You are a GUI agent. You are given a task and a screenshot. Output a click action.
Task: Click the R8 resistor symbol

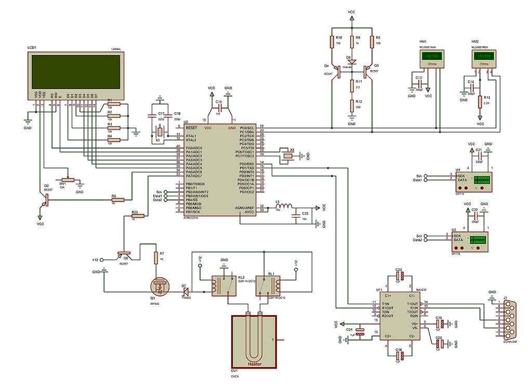(x=372, y=42)
